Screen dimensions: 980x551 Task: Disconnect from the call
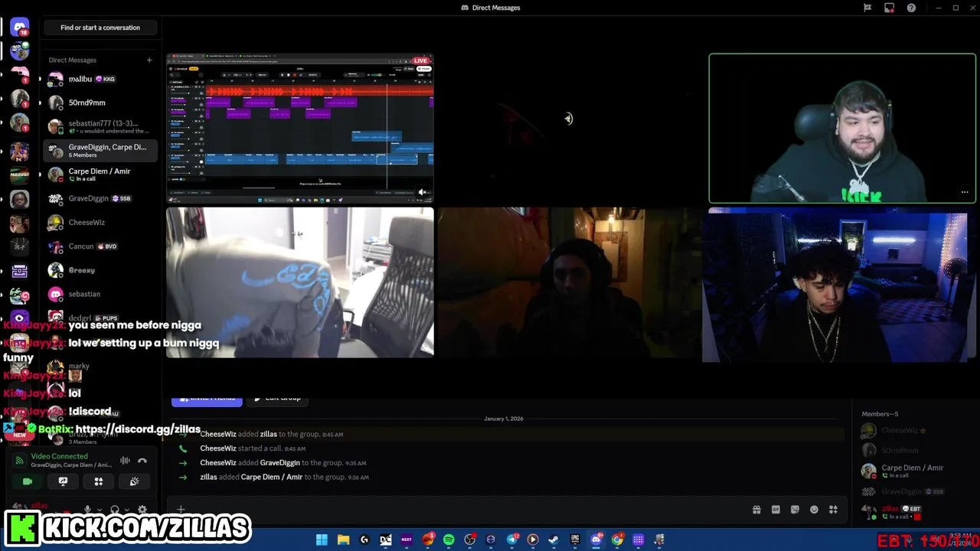[142, 461]
